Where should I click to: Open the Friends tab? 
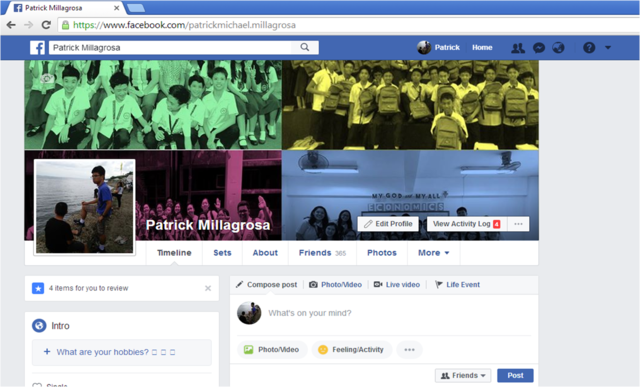coord(322,253)
